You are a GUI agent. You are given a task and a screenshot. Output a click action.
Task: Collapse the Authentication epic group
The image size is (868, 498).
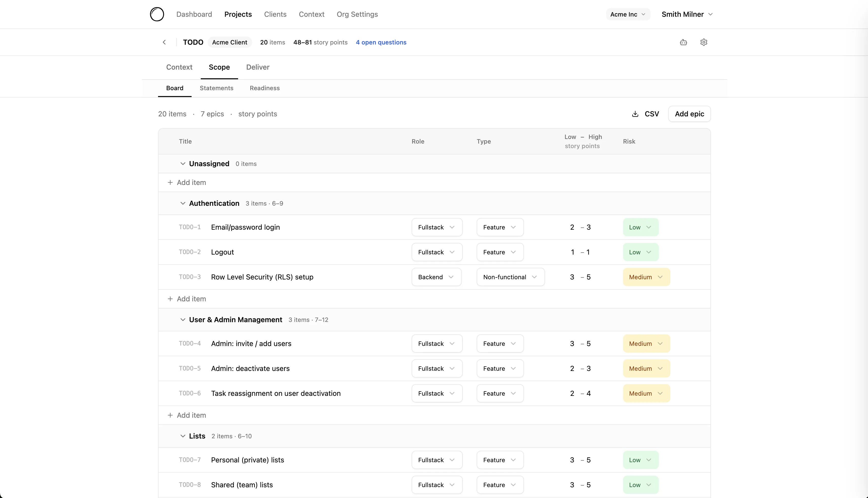183,204
